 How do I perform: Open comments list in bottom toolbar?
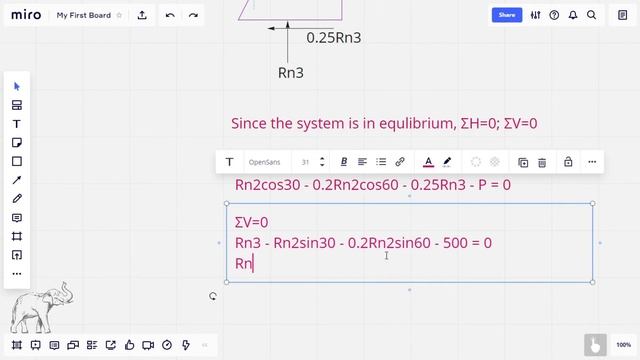click(54, 345)
